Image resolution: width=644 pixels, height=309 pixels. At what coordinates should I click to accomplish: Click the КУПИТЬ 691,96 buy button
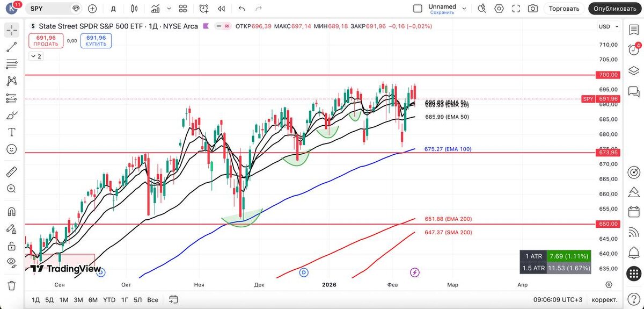click(x=96, y=41)
